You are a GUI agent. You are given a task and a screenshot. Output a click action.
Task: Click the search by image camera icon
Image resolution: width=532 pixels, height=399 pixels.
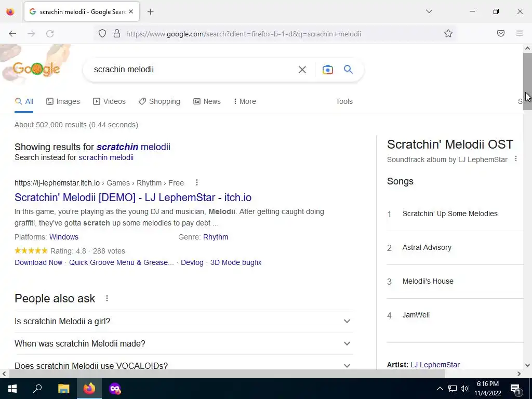click(x=327, y=70)
